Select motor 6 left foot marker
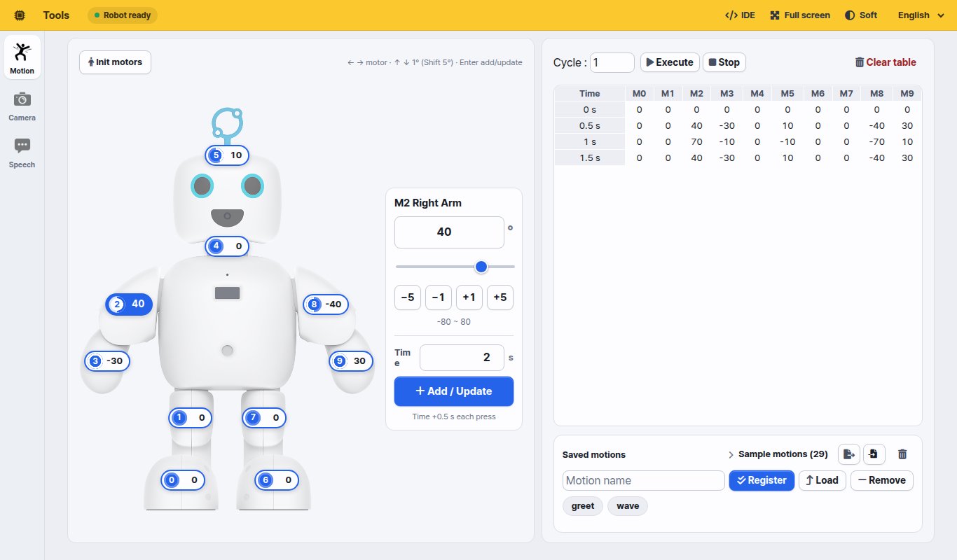This screenshot has height=560, width=957. [277, 480]
